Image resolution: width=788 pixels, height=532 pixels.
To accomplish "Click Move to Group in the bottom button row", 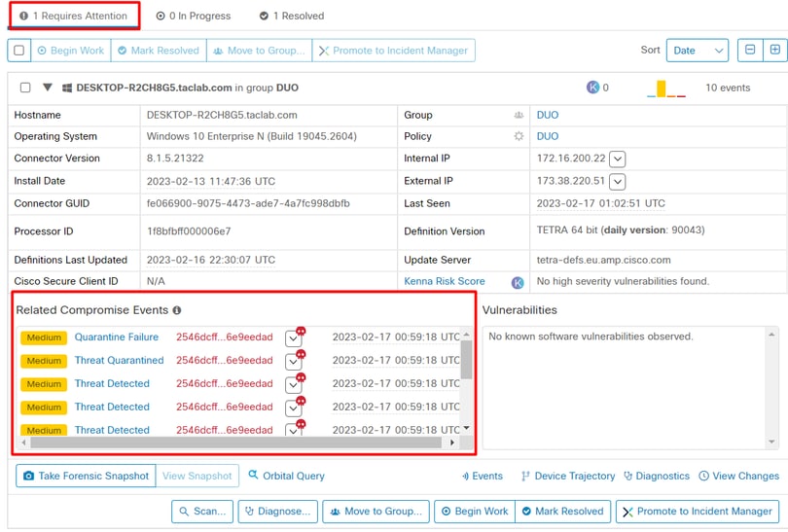I will (376, 512).
